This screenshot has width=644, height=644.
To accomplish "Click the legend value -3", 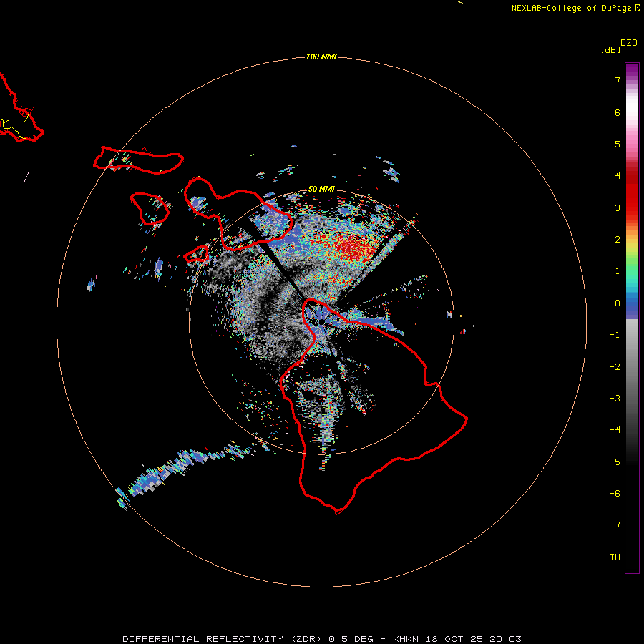I will point(615,399).
